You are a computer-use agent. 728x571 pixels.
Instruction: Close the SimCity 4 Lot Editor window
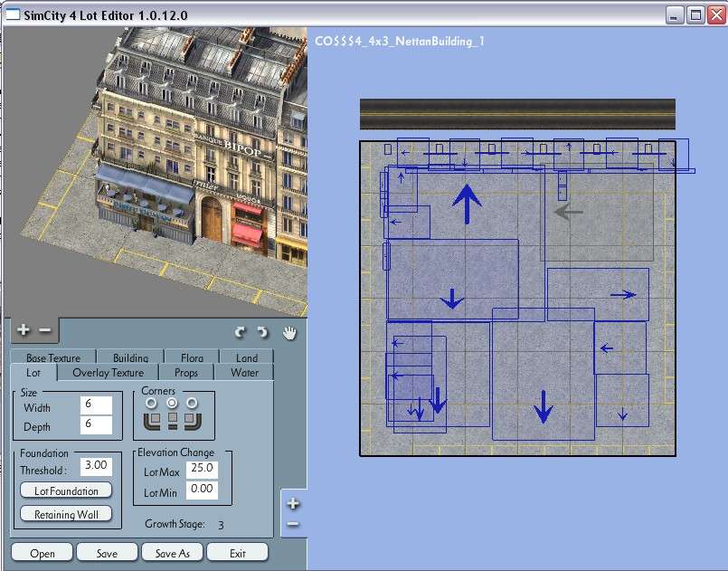(717, 15)
